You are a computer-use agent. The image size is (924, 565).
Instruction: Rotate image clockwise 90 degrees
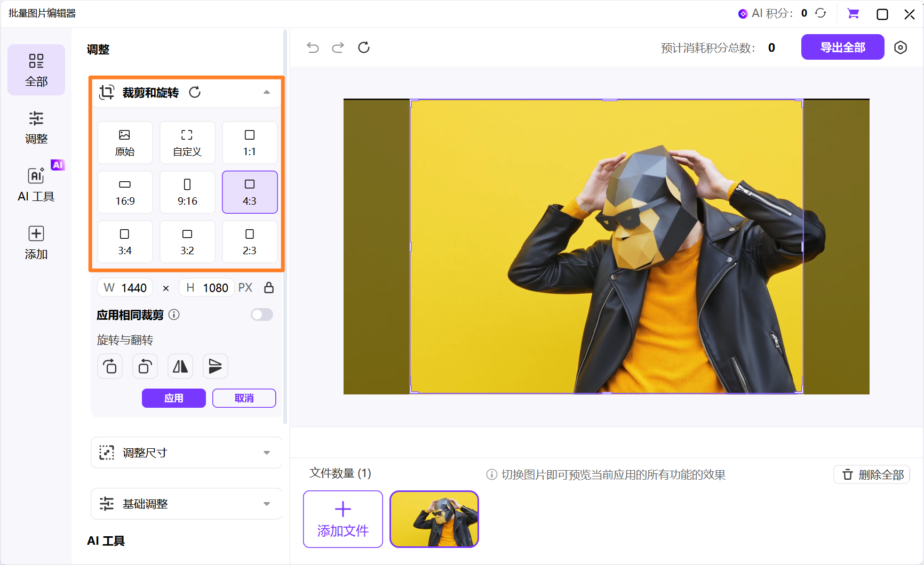point(110,367)
